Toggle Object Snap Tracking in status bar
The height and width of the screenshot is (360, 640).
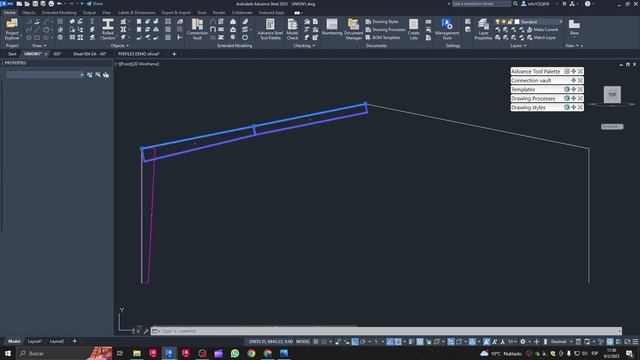pyautogui.click(x=390, y=342)
